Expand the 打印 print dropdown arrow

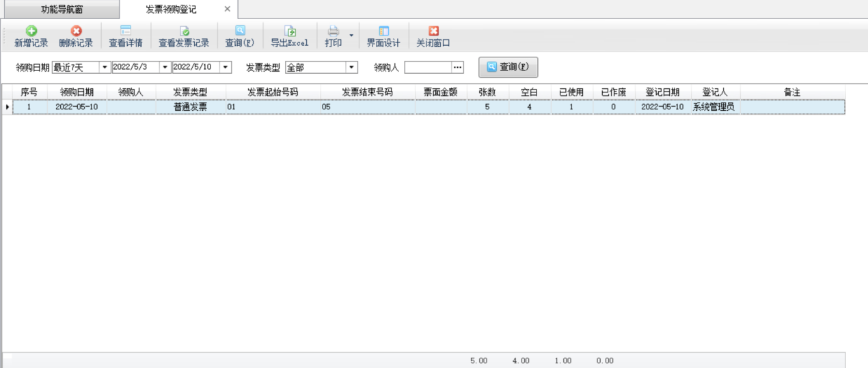pyautogui.click(x=351, y=36)
